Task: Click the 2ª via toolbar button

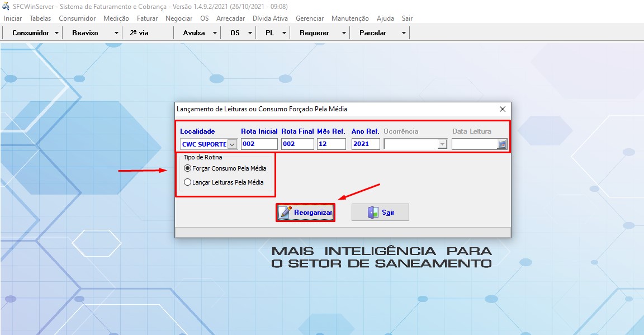Action: [x=139, y=33]
